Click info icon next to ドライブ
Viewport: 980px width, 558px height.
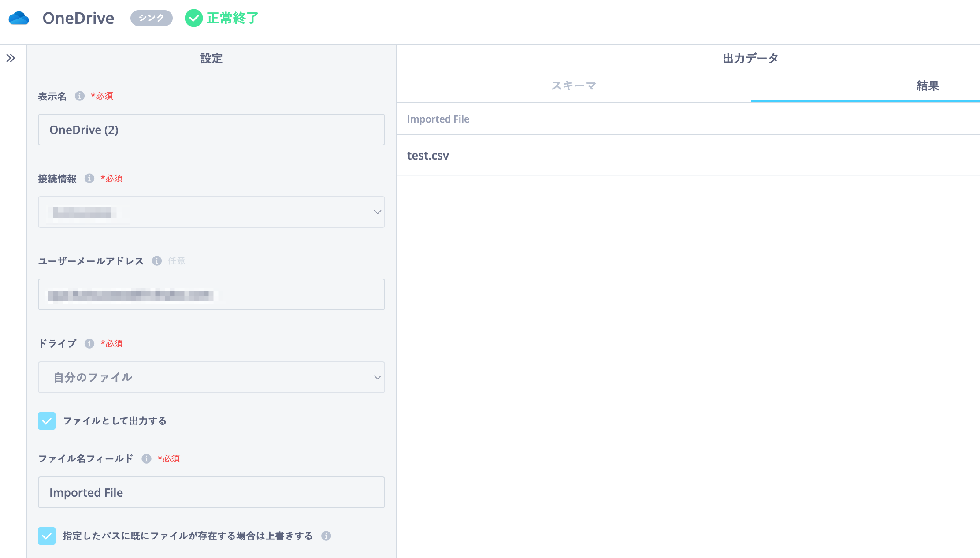click(x=89, y=343)
